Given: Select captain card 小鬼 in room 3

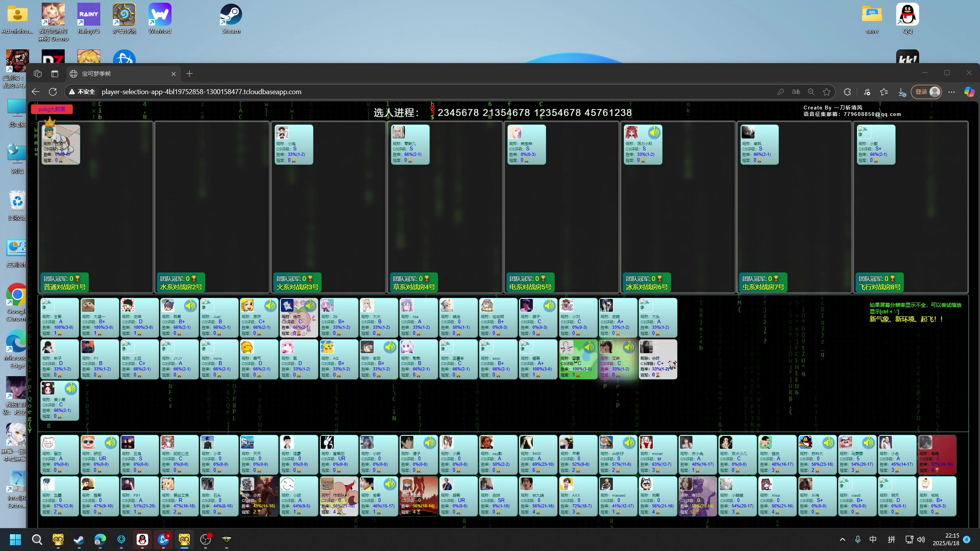Looking at the screenshot, I should click(x=294, y=145).
